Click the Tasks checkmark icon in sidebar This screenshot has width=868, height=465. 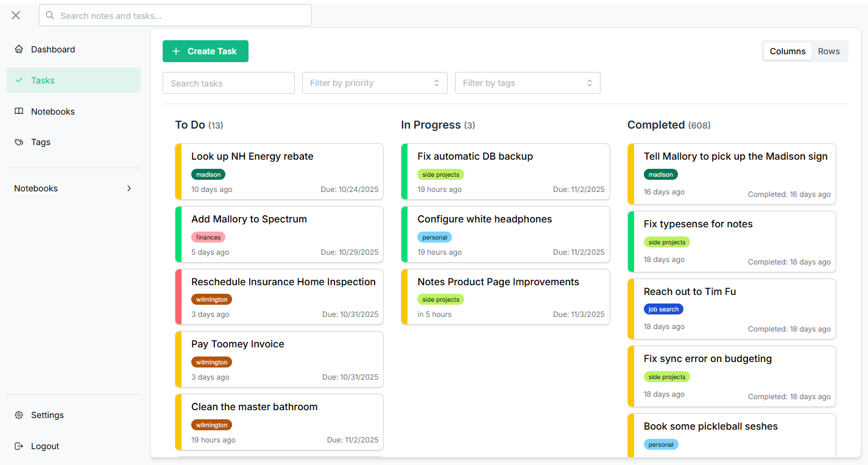(19, 80)
